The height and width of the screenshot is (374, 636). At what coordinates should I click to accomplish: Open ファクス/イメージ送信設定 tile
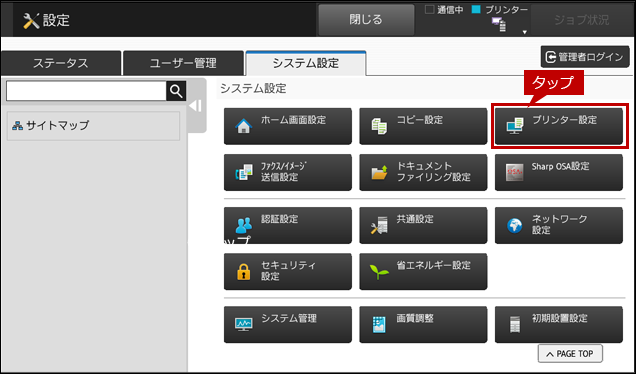coord(288,172)
